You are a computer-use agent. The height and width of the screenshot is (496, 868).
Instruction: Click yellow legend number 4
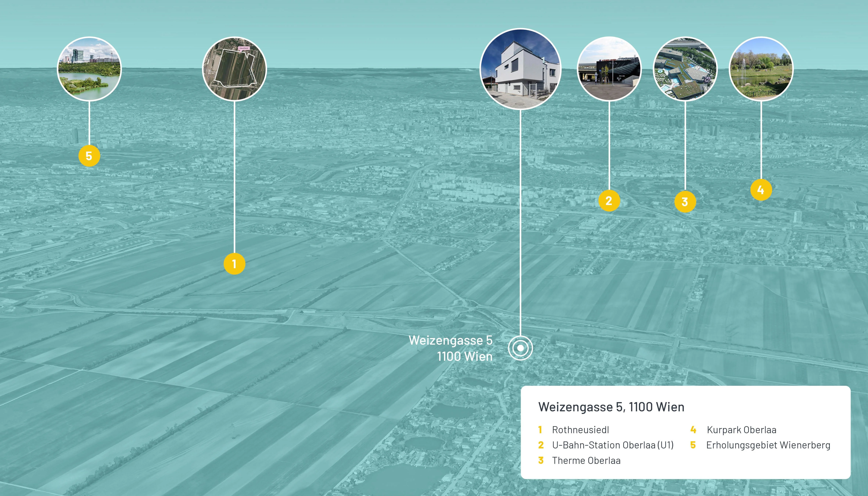tap(693, 430)
